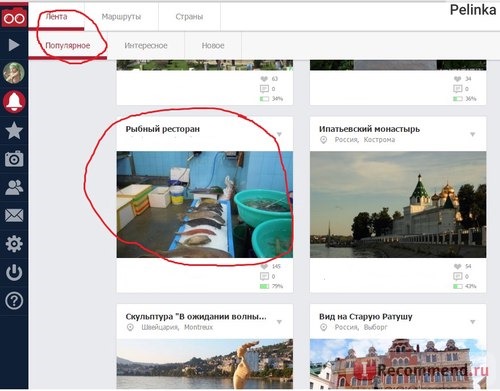Switch to the Лента tab

click(x=56, y=16)
